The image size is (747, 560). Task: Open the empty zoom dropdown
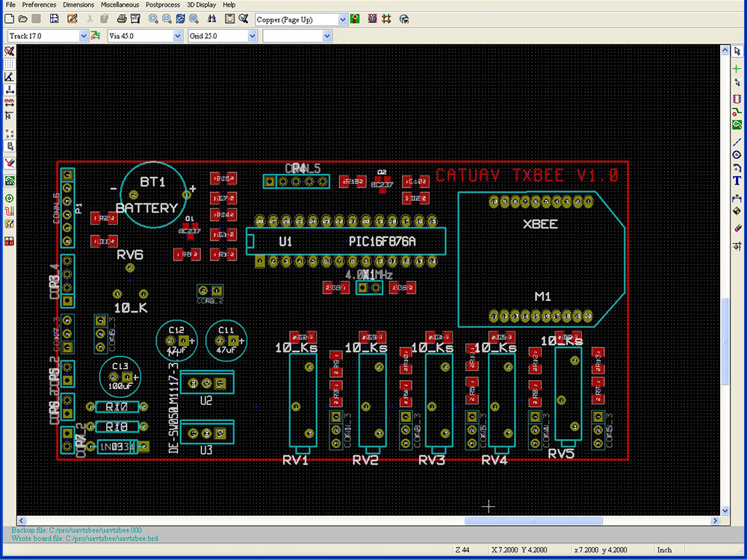point(327,36)
